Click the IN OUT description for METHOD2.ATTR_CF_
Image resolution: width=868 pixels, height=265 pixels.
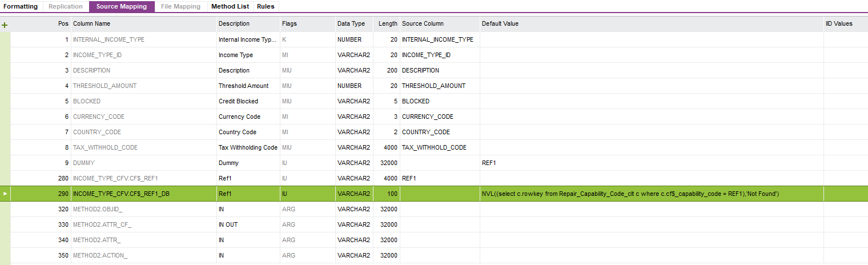pos(228,225)
